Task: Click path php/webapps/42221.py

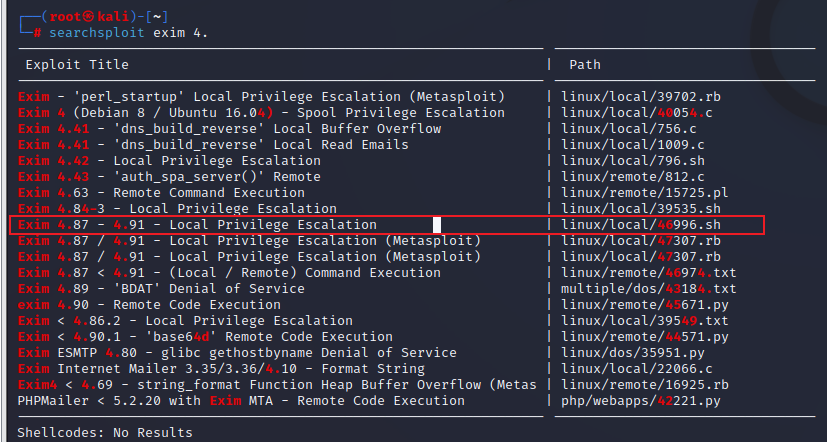Action: pos(641,400)
